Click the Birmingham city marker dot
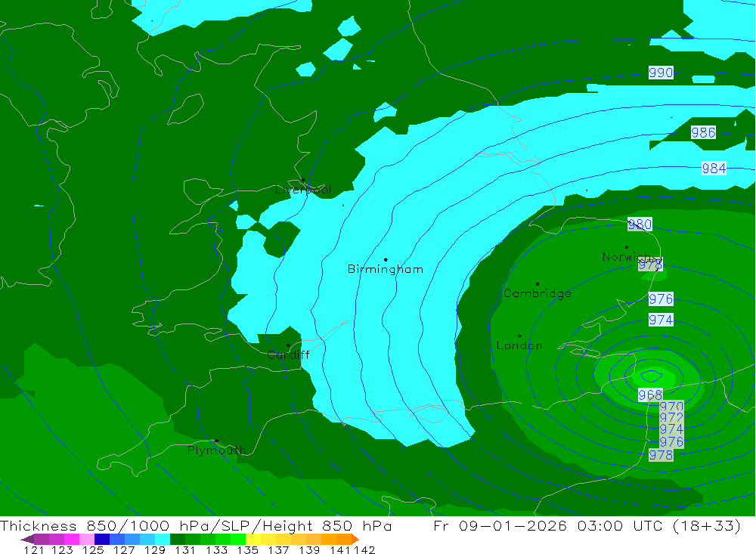Viewport: 756px width, 554px height. (x=386, y=260)
